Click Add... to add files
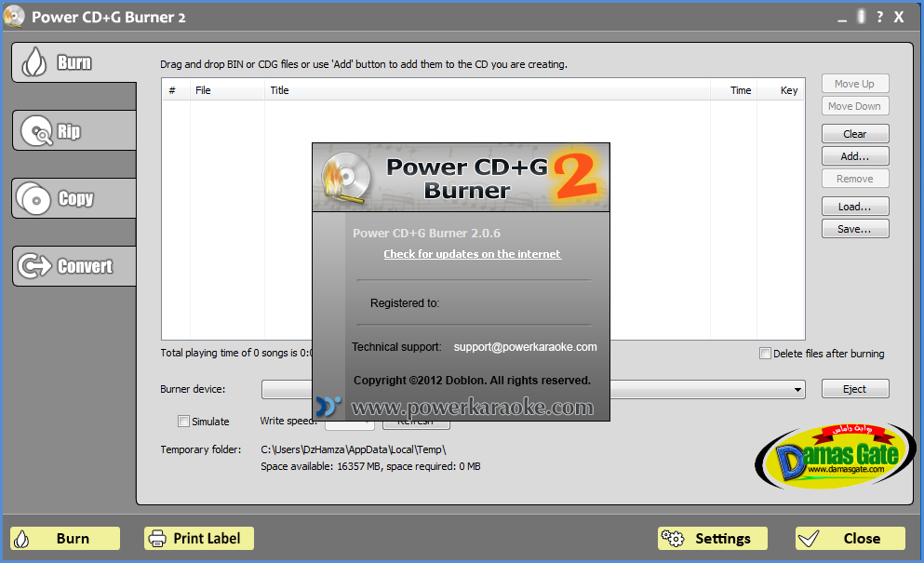The width and height of the screenshot is (924, 563). [x=855, y=156]
